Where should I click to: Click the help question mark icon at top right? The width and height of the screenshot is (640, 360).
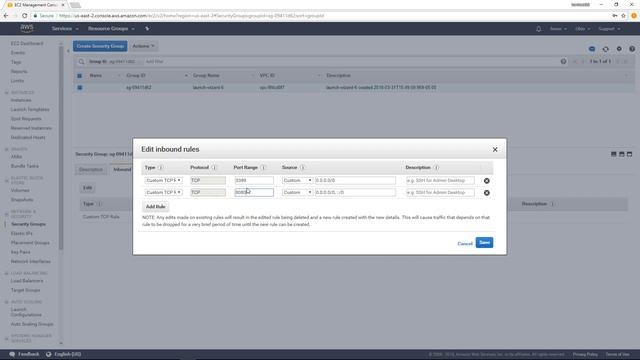632,49
